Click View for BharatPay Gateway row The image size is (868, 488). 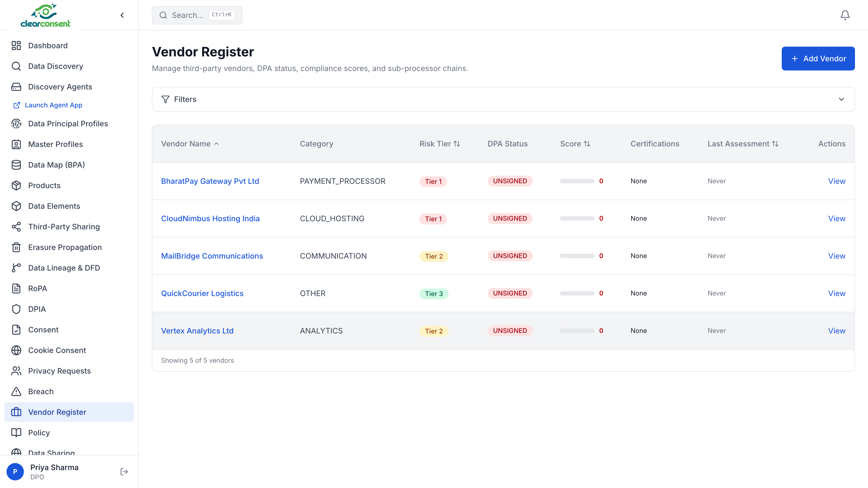click(837, 181)
